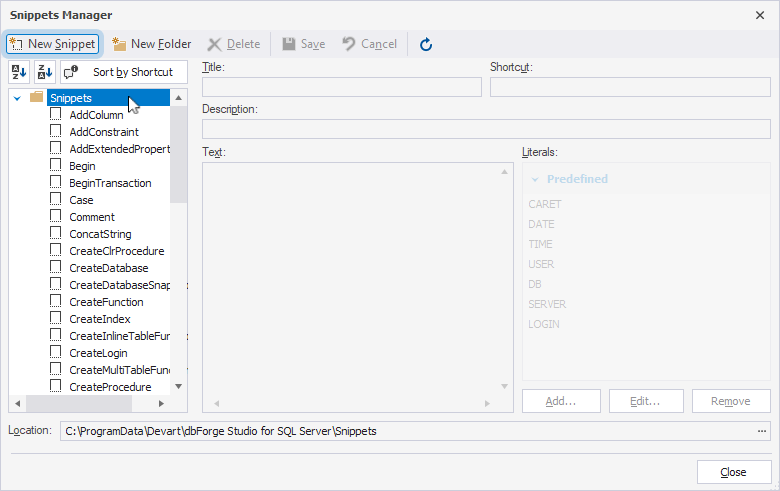Click the snippet file icon beside CreateIndex
Image resolution: width=780 pixels, height=491 pixels.
click(56, 318)
